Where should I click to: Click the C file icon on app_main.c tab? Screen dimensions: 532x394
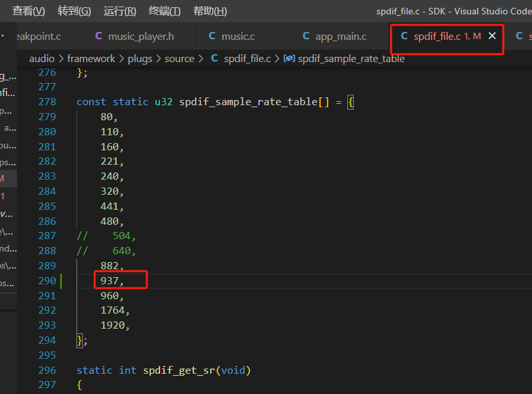[x=306, y=36]
